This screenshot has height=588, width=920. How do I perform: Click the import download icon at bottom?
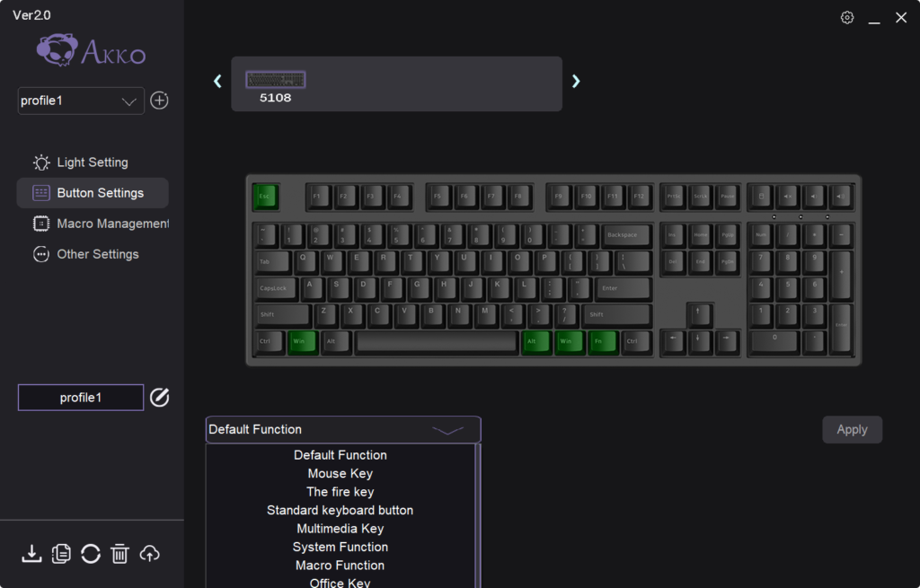(31, 553)
